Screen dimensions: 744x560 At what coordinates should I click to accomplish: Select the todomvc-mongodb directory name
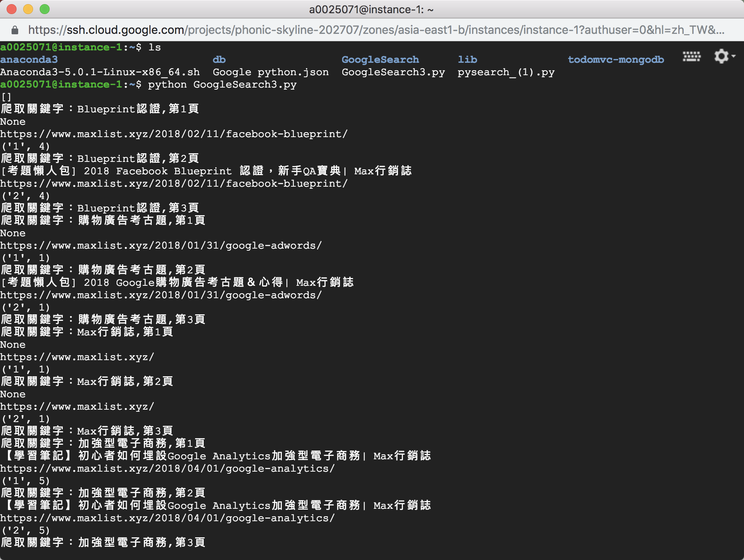[x=616, y=60]
